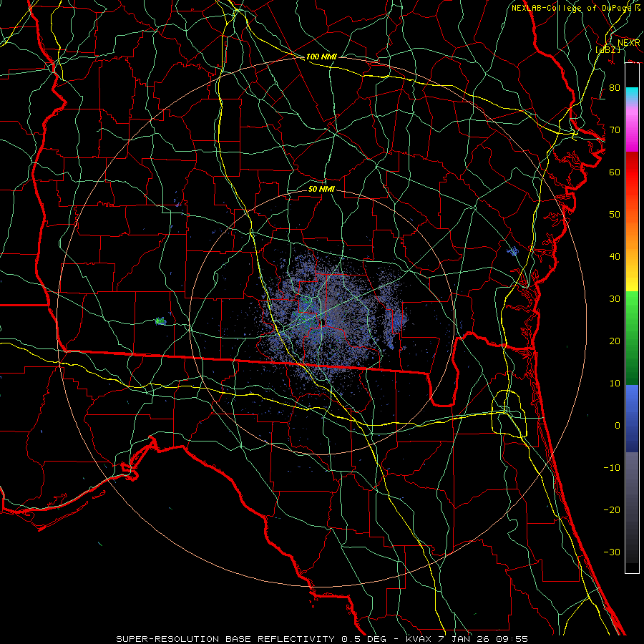Click the NEXR label at top right
Viewport: 644px width, 644px height.
[629, 43]
